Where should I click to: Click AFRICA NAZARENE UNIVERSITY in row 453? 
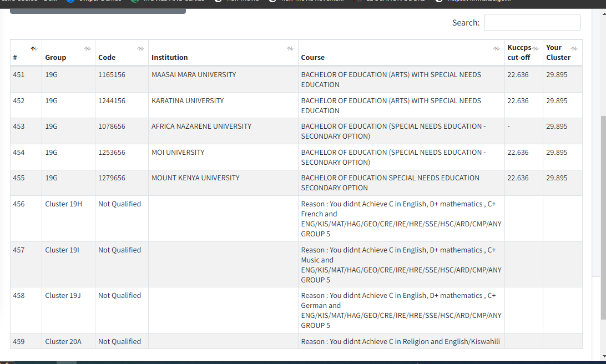tap(201, 127)
